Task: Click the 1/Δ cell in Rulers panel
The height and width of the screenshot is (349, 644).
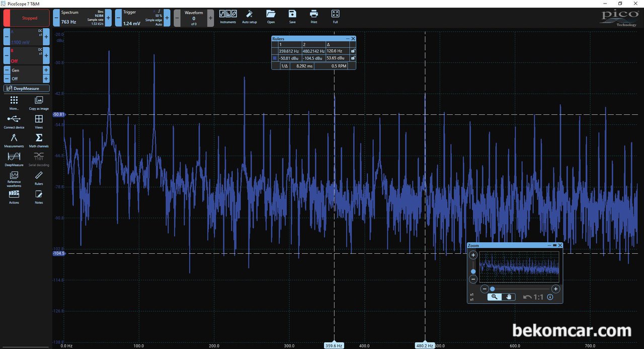Action: tap(284, 66)
